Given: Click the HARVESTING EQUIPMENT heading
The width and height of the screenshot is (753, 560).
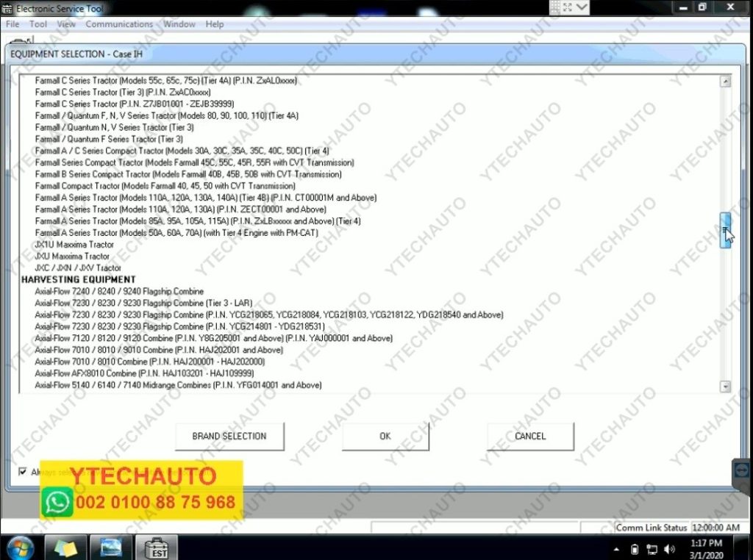Looking at the screenshot, I should coord(78,279).
